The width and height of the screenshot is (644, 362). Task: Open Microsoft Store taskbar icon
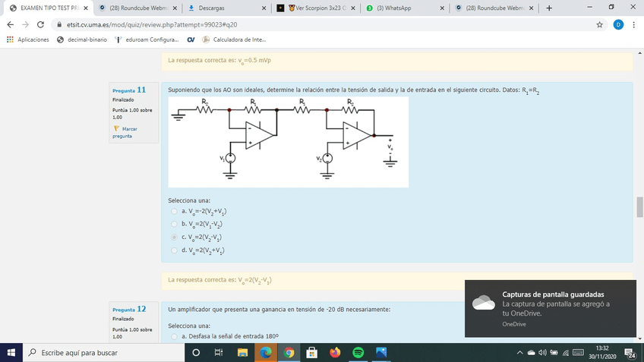point(311,353)
